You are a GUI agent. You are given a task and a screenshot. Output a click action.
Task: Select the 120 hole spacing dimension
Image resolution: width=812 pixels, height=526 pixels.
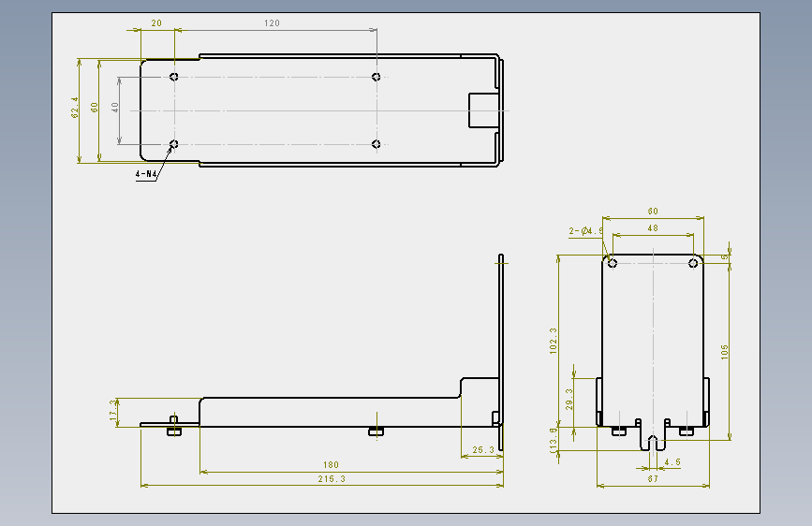[x=272, y=22]
